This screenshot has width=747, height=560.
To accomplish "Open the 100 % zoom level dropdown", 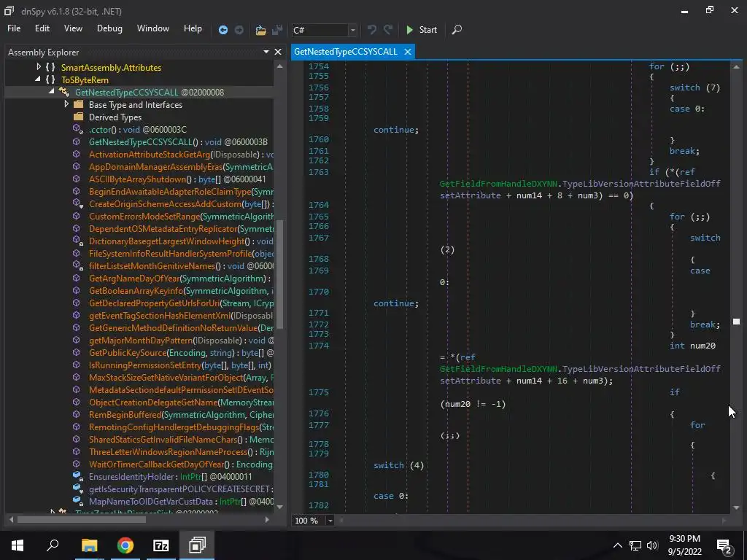I will pyautogui.click(x=330, y=521).
